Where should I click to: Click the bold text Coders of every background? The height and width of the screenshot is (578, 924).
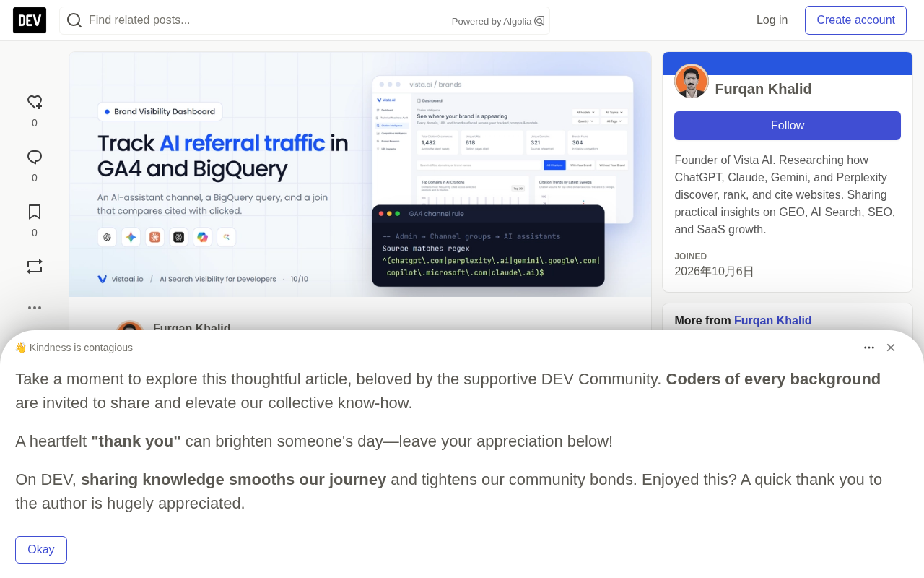coord(773,379)
